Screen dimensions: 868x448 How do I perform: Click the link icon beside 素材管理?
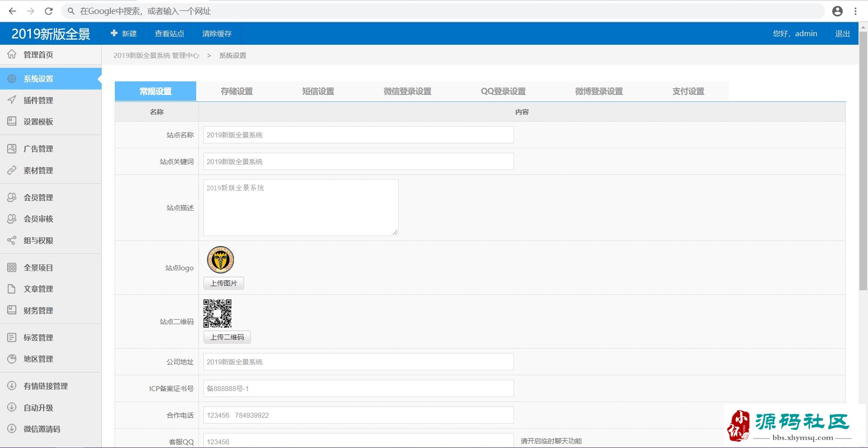(x=12, y=170)
